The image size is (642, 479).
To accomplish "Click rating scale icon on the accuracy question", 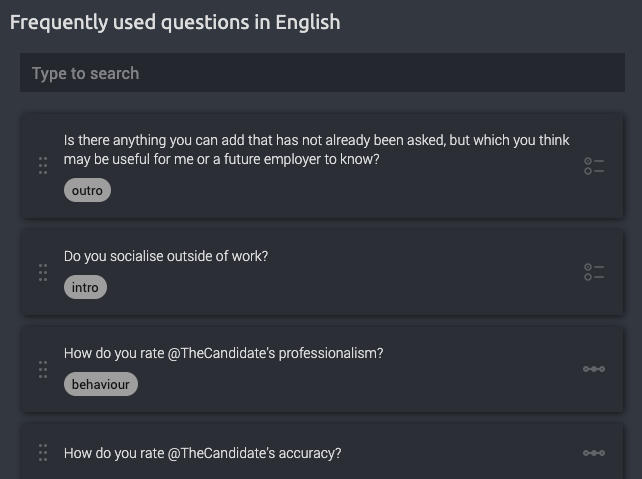I will tap(594, 453).
